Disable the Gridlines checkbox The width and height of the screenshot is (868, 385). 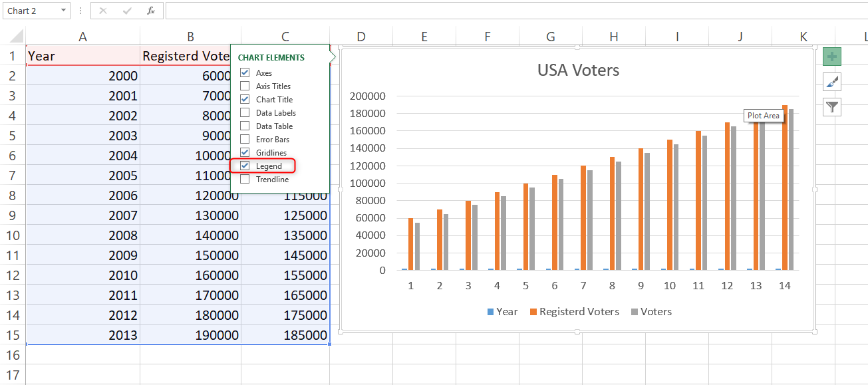pos(245,152)
